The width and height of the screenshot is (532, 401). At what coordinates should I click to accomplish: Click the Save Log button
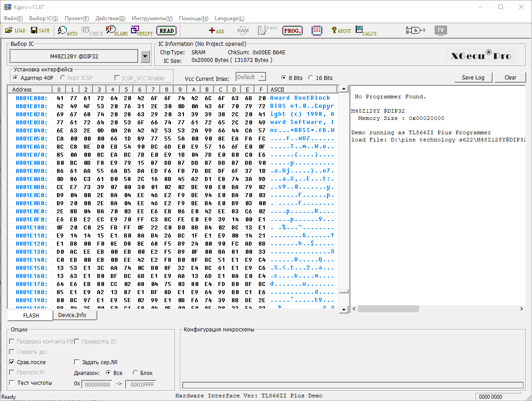(x=473, y=77)
